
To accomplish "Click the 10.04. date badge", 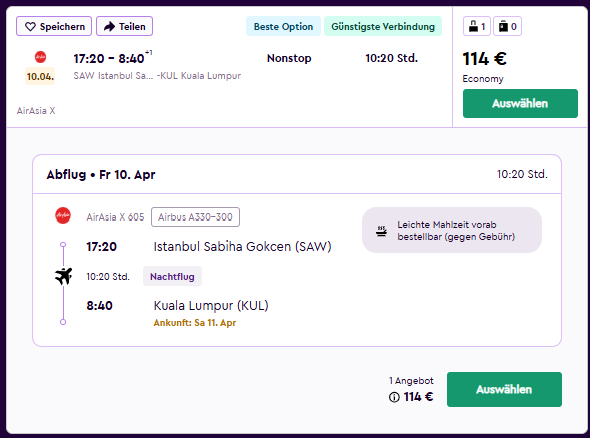I will (40, 76).
